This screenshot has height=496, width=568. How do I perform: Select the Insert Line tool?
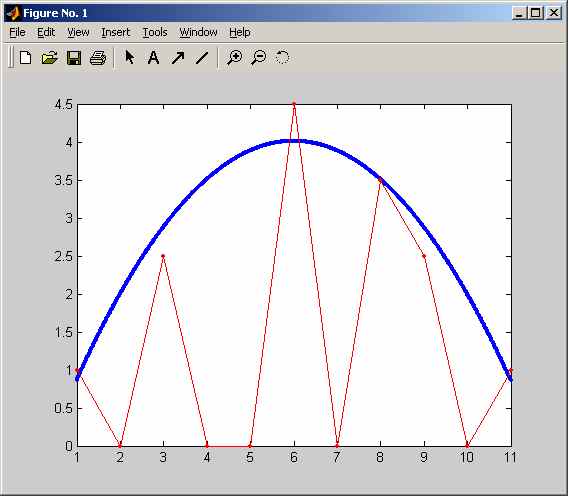(202, 58)
